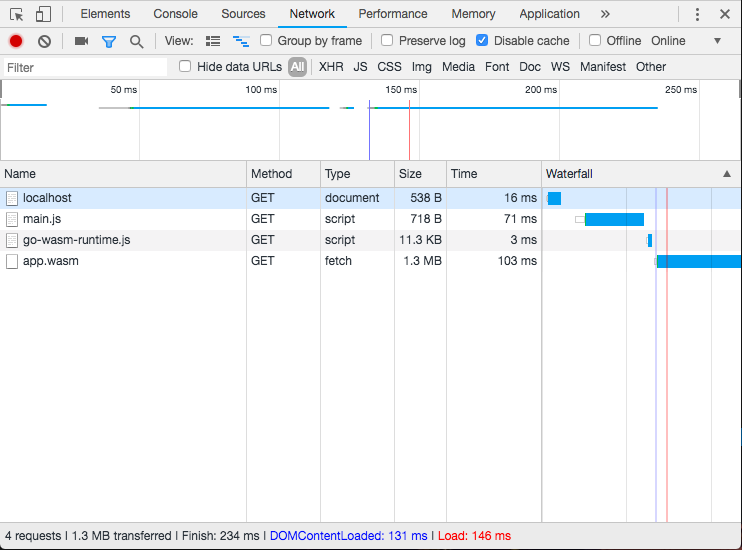Stop recording the network log
This screenshot has width=742, height=550.
pyautogui.click(x=16, y=41)
